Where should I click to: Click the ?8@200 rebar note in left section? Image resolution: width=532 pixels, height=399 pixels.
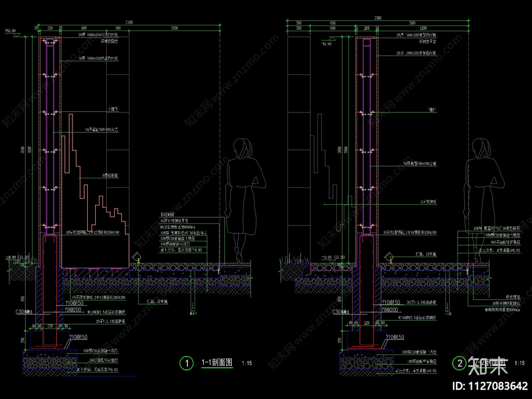73,310
